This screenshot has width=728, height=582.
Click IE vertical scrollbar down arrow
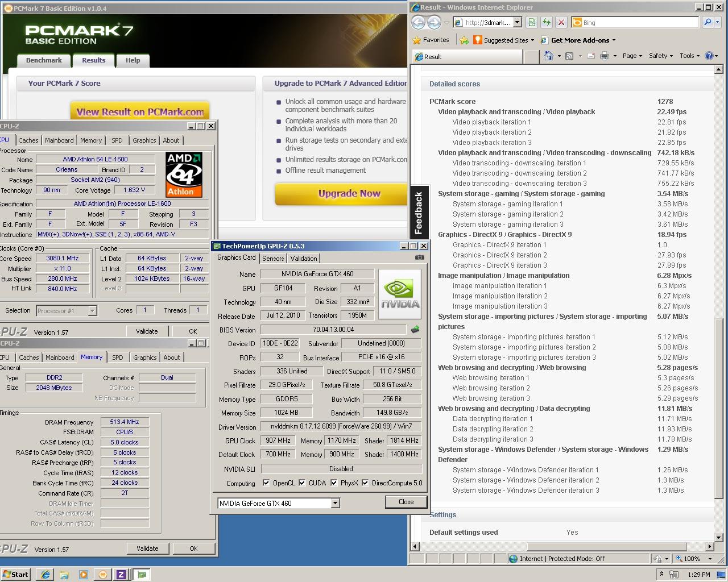click(719, 537)
